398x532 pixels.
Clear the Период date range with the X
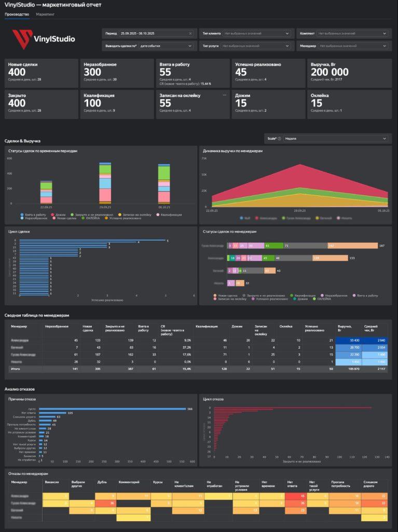pyautogui.click(x=190, y=33)
